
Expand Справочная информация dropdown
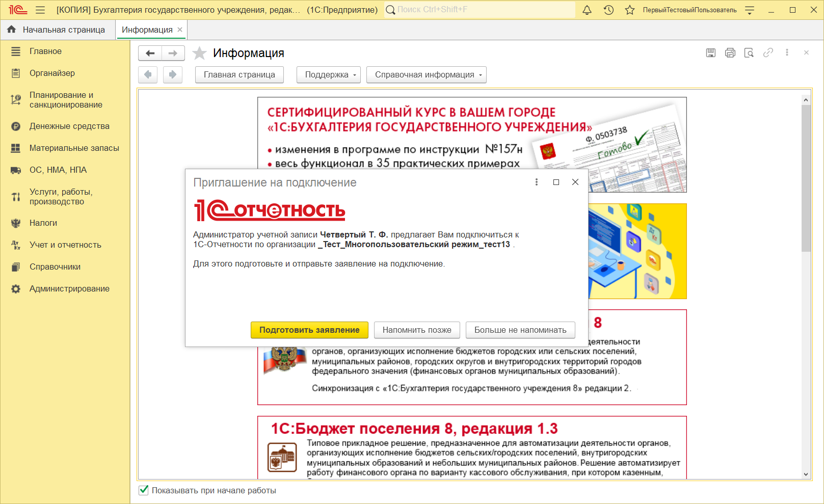click(x=427, y=74)
